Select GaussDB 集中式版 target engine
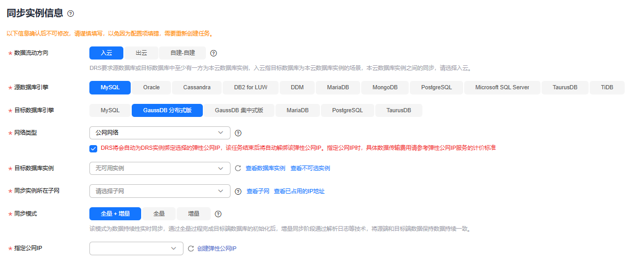644x261 pixels. tap(238, 111)
